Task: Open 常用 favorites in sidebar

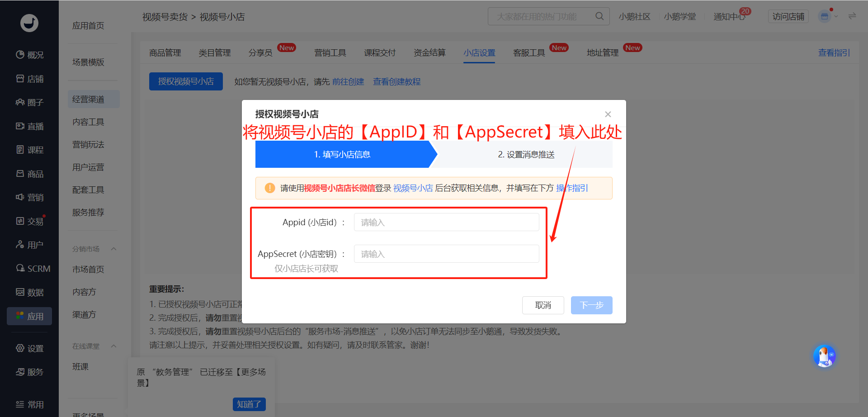Action: 29,404
